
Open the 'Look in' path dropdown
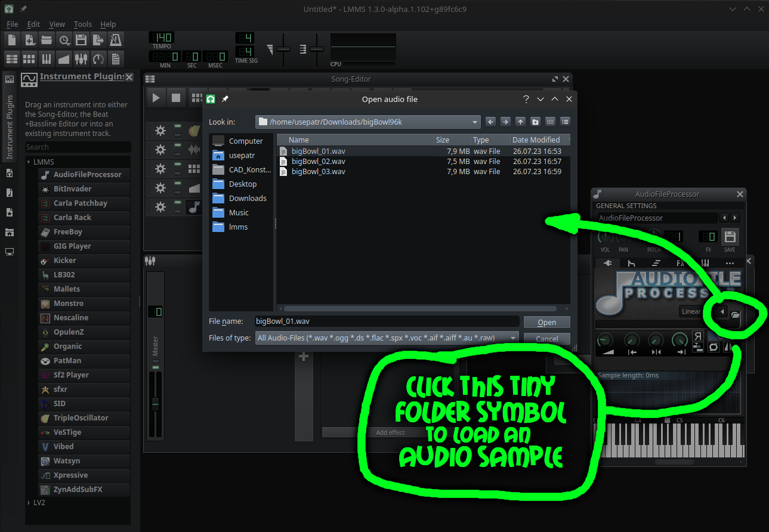pyautogui.click(x=474, y=121)
